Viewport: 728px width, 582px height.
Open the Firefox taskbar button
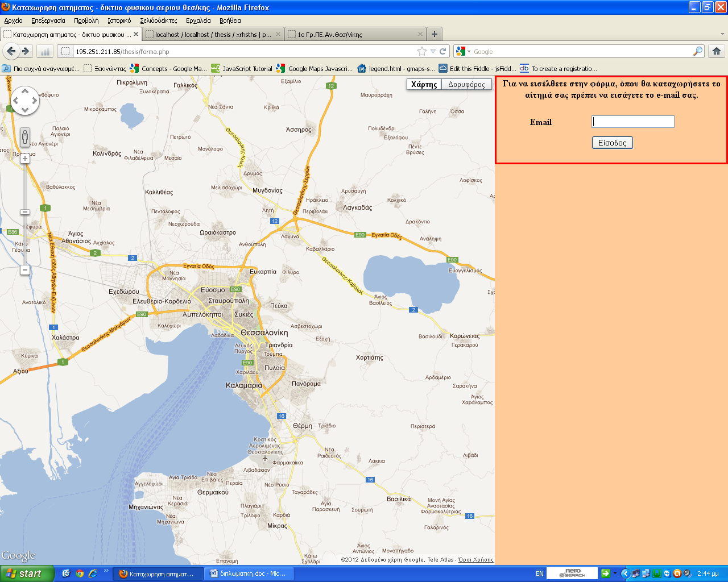[x=158, y=573]
